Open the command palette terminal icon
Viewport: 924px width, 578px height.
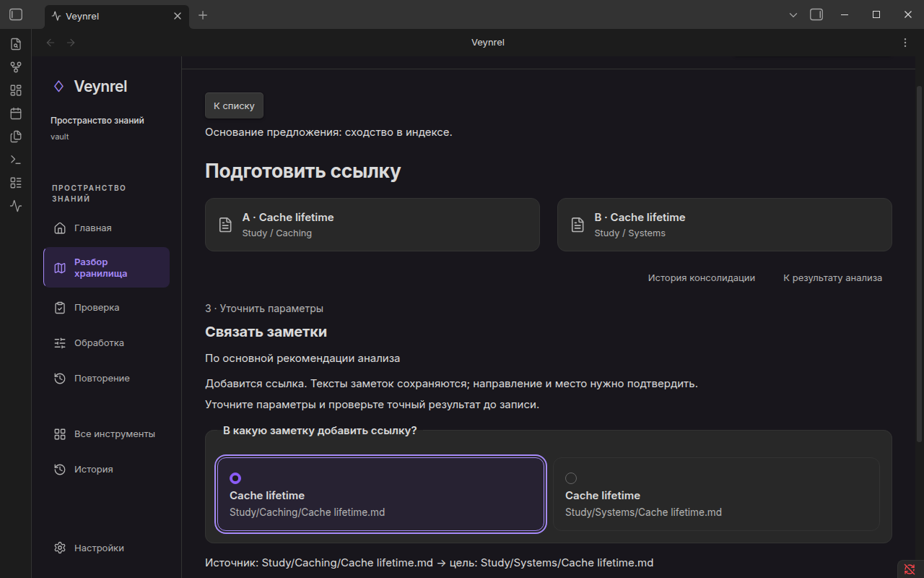pos(16,160)
